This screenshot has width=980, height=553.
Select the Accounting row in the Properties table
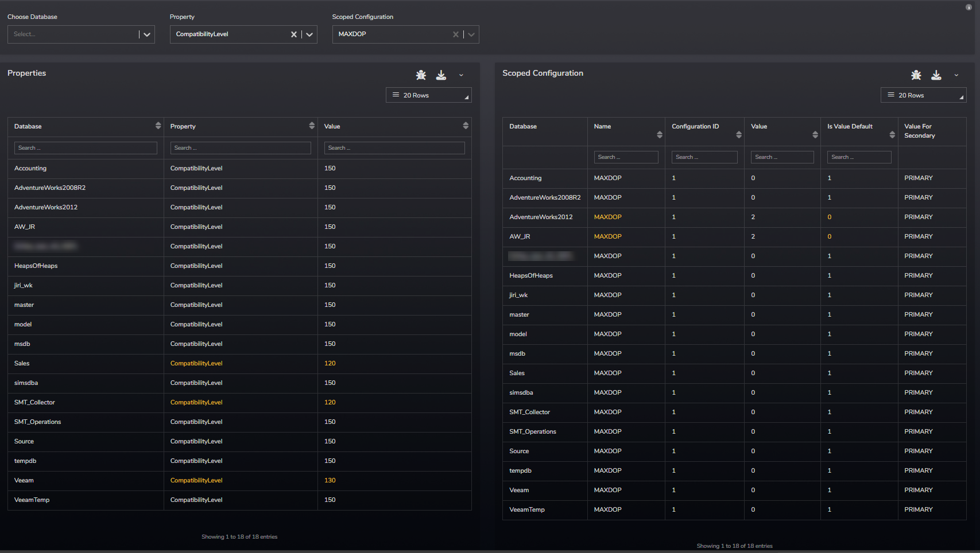pyautogui.click(x=239, y=169)
